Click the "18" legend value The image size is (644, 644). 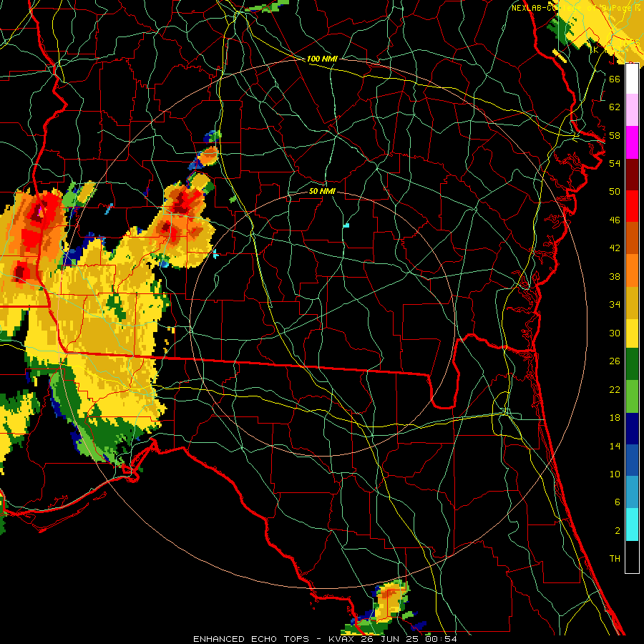click(615, 418)
